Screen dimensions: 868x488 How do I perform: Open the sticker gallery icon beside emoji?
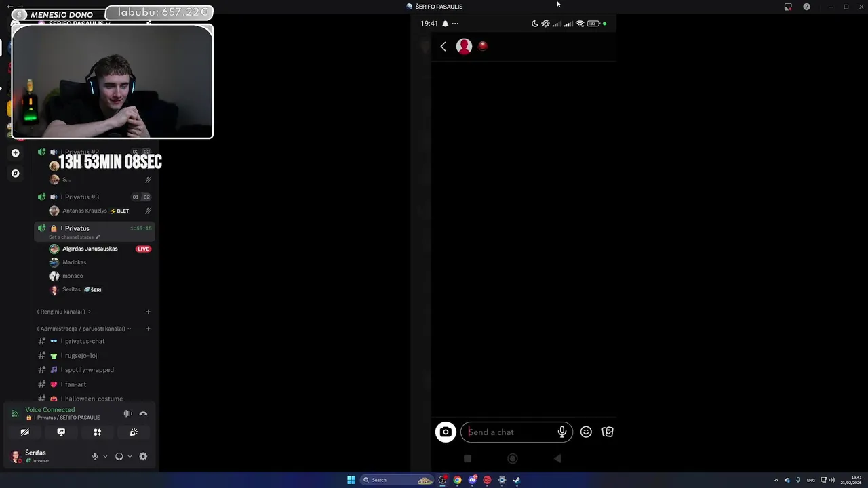[608, 432]
